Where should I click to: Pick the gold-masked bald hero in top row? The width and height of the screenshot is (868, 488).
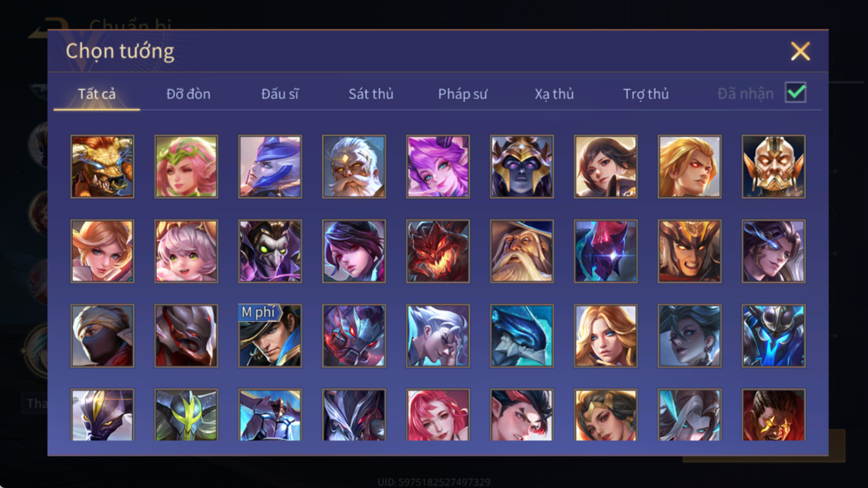click(x=773, y=167)
